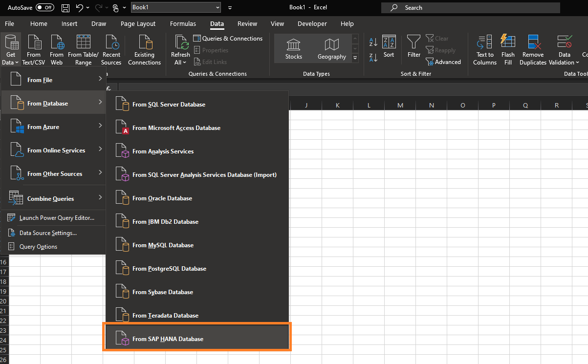Open Query Options
This screenshot has width=588, height=364.
coord(54,247)
